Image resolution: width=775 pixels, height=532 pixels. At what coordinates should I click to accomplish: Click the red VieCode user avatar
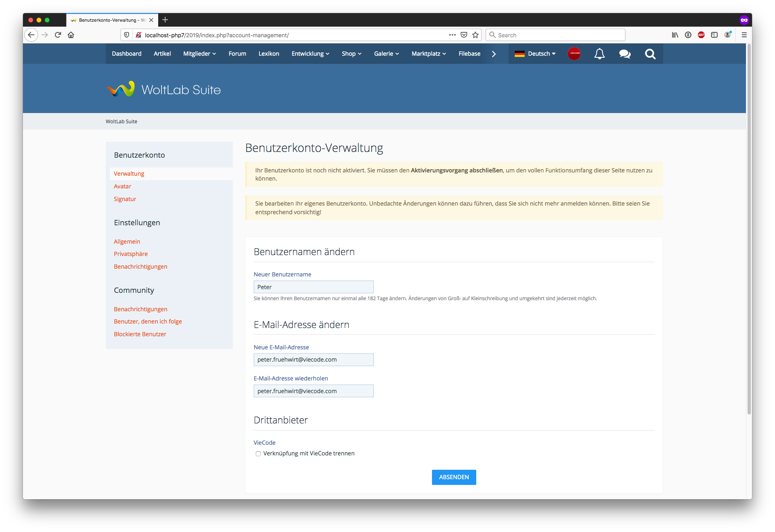pyautogui.click(x=574, y=54)
